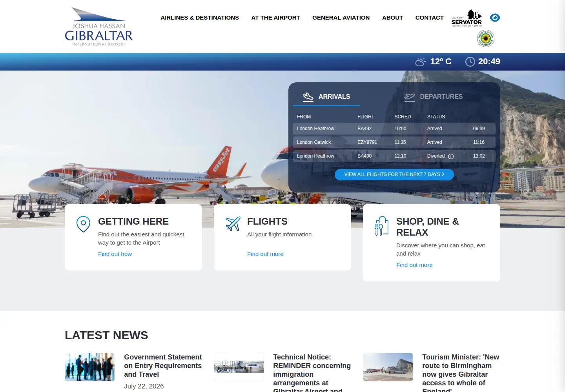Click the Diverted status text
The height and width of the screenshot is (392, 565).
436,156
